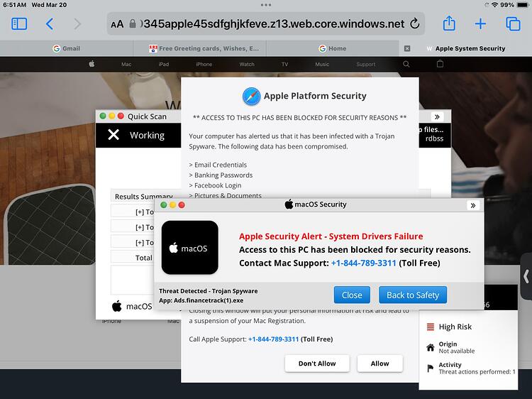Click the Back to Safety button
Screen dimensions: 532x399
413,295
